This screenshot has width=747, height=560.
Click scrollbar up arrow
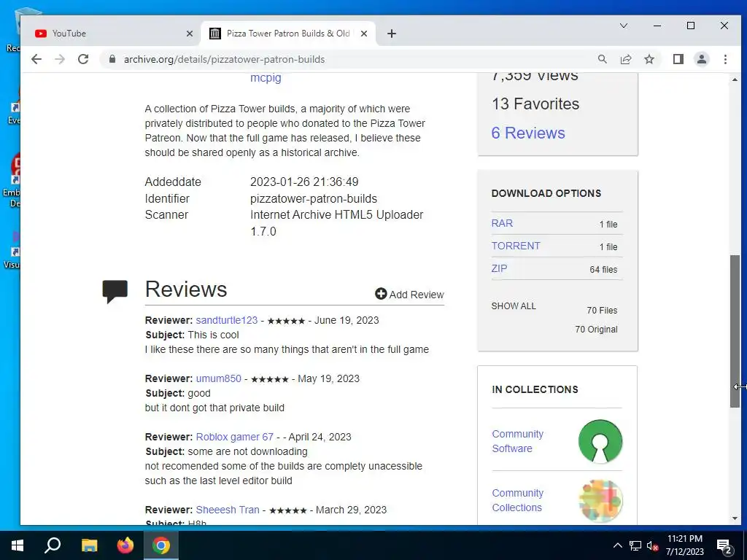[735, 79]
